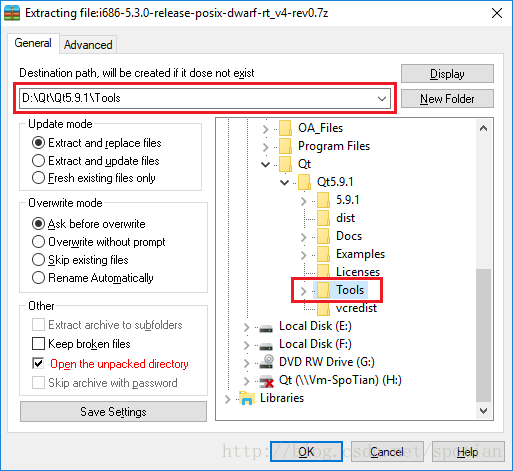513x471 pixels.
Task: Select 'Qt (\\Vm-SpoTian) (H:)' label
Action: click(340, 380)
